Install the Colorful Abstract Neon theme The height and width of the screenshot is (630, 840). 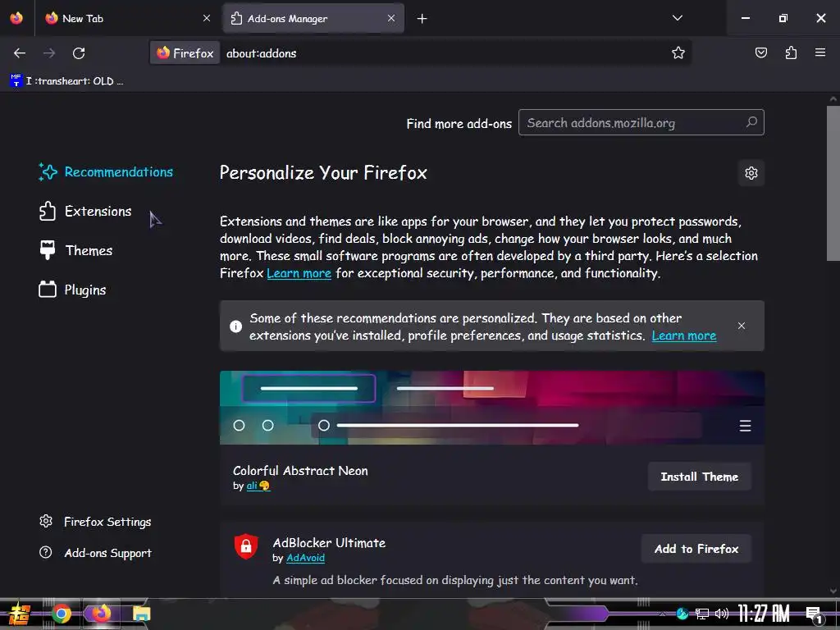point(699,477)
